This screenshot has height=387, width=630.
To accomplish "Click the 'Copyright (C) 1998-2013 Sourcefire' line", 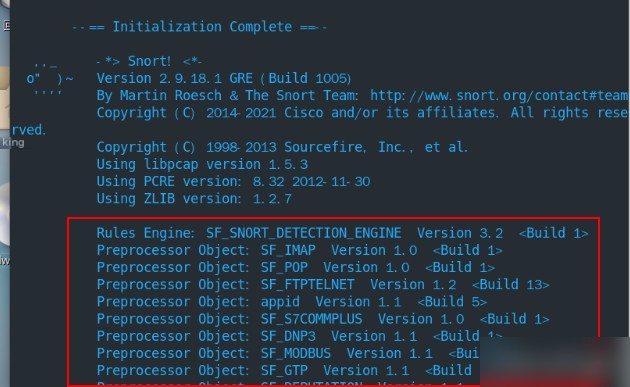I will tap(282, 147).
